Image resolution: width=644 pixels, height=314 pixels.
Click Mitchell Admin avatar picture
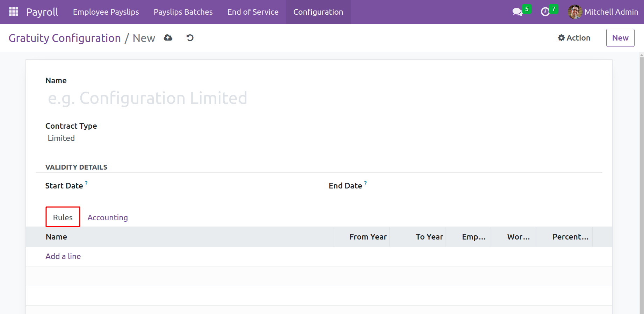[x=574, y=12]
